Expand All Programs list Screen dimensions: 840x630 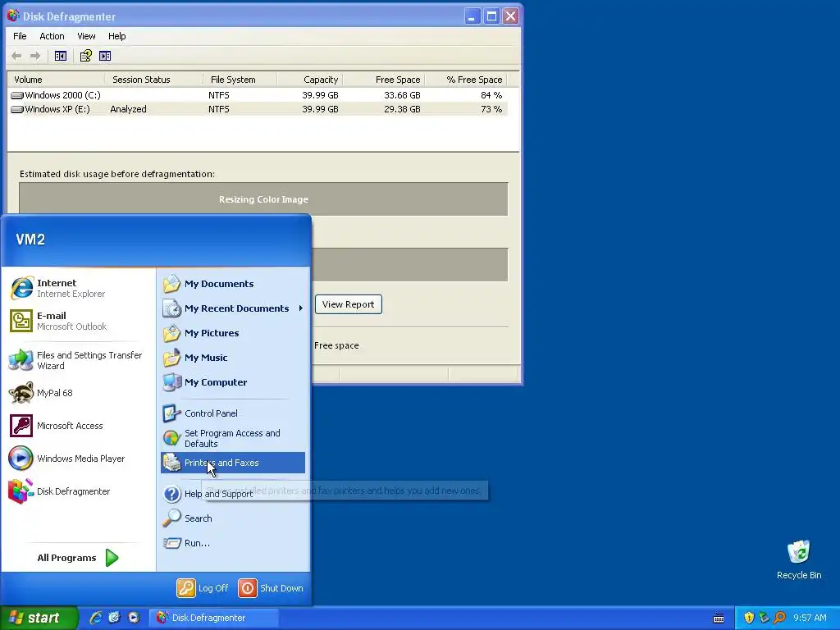pos(78,558)
